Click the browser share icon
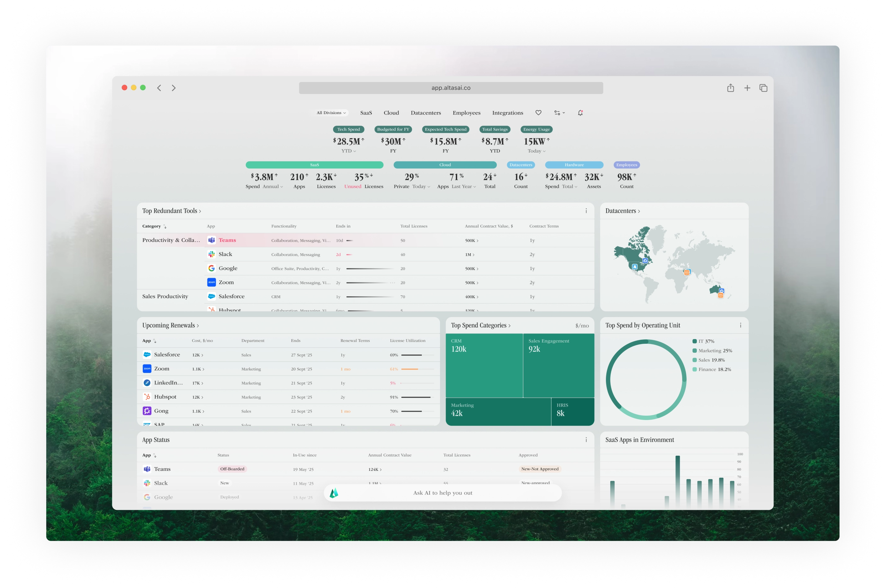 point(730,88)
